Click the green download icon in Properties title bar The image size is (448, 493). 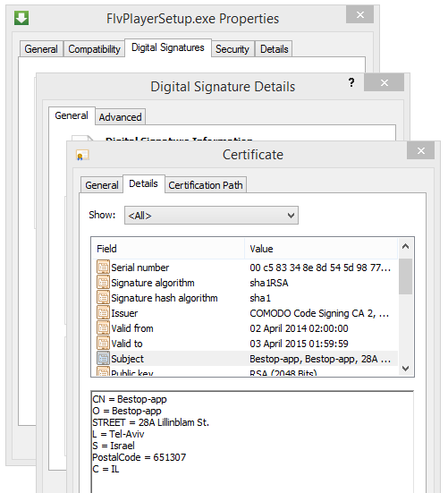pyautogui.click(x=21, y=18)
